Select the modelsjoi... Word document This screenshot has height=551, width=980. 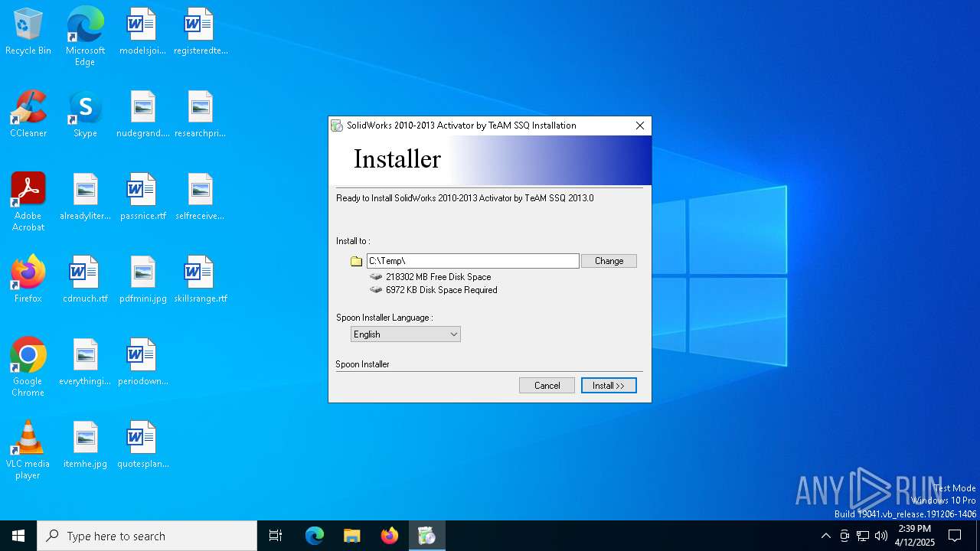(x=142, y=32)
